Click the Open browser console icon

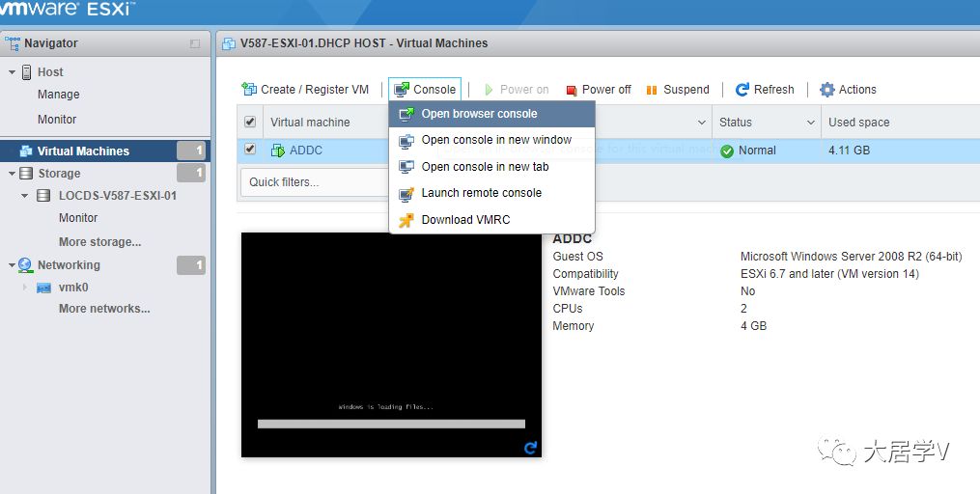(406, 114)
